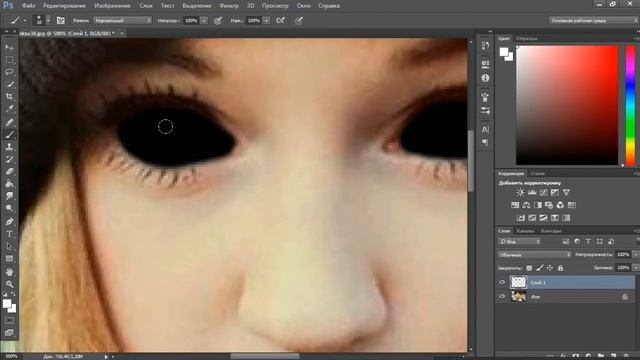
Task: Open the brush opacity slider arrow
Action: tap(204, 20)
